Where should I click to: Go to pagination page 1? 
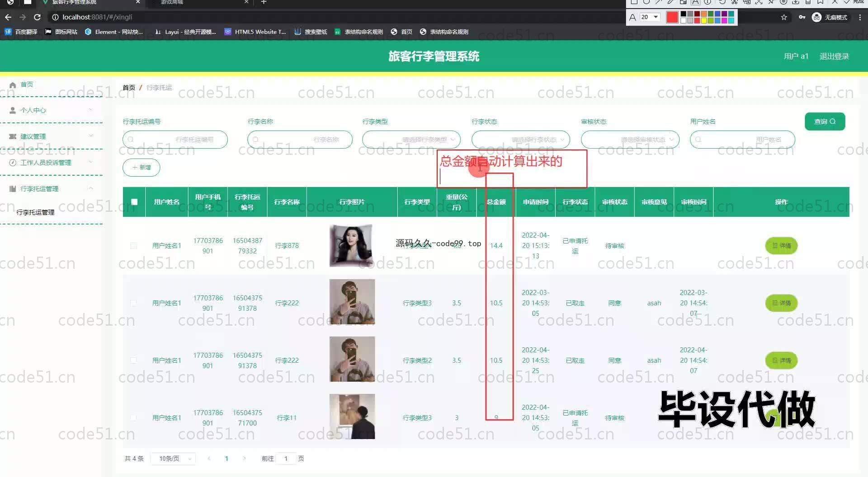click(x=226, y=458)
